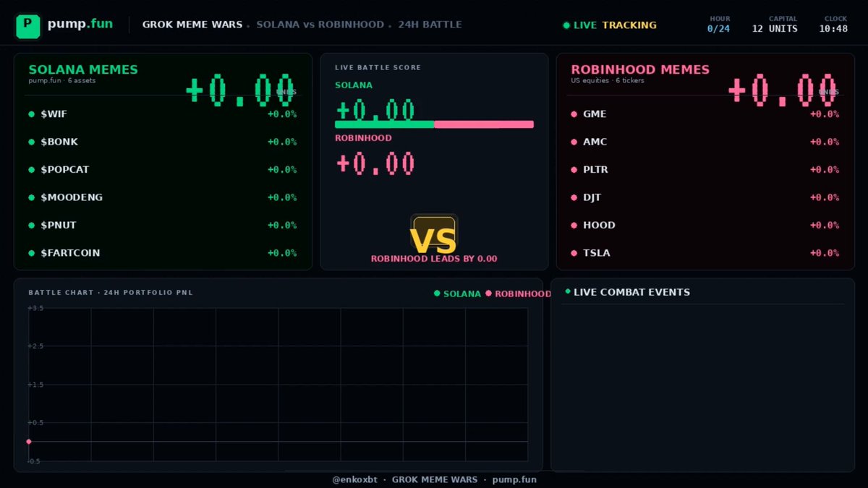Select the $PNUT row label
Screen dimensions: 868x488
(x=59, y=226)
